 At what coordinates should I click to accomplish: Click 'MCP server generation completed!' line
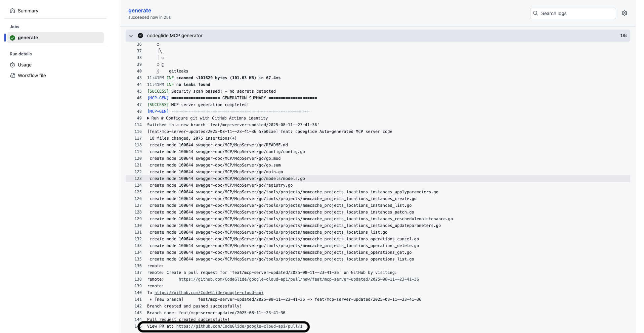(198, 105)
